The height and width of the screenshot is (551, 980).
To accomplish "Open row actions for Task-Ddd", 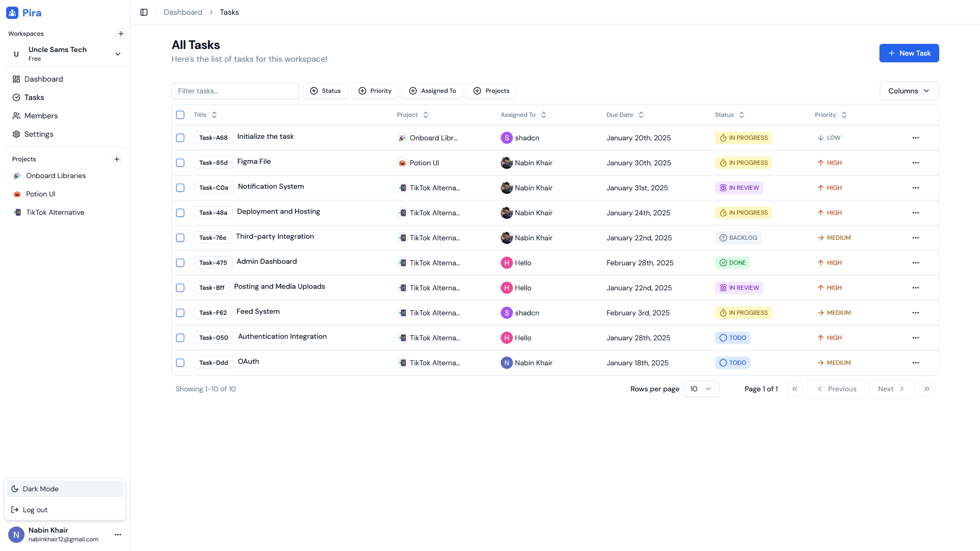I will [916, 363].
